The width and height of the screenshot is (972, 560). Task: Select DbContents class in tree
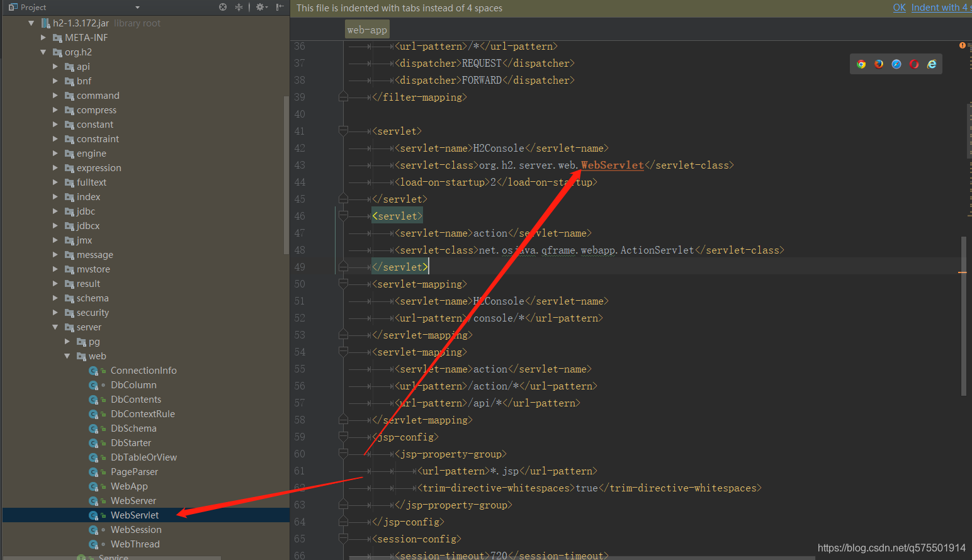click(x=136, y=400)
